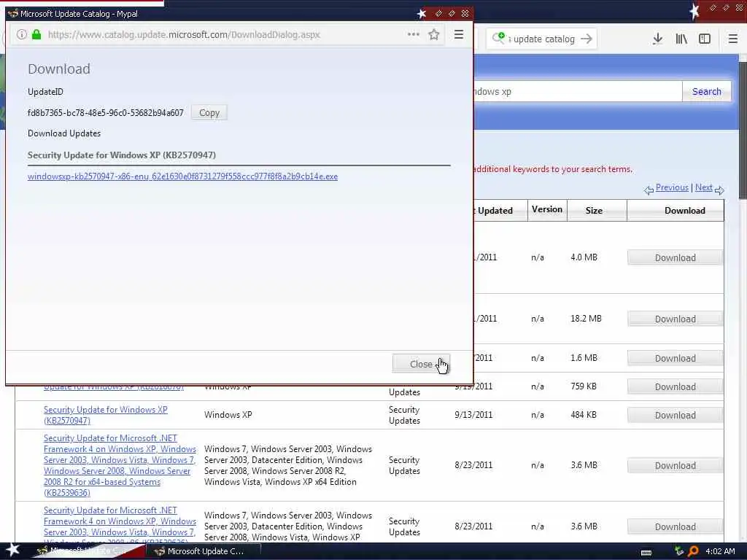
Task: Open the library icon in main toolbar
Action: (681, 39)
